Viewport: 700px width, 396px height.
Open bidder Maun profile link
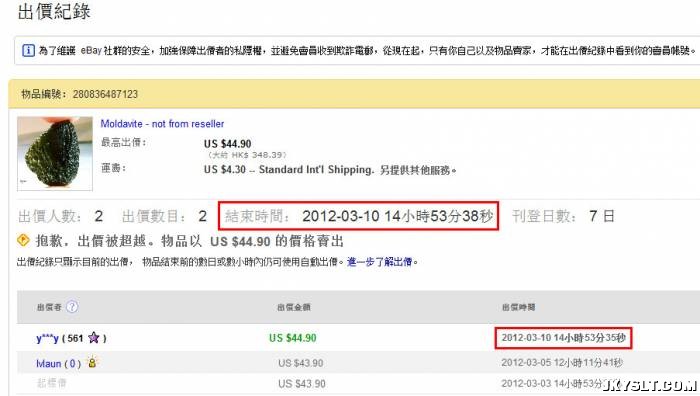(48, 363)
